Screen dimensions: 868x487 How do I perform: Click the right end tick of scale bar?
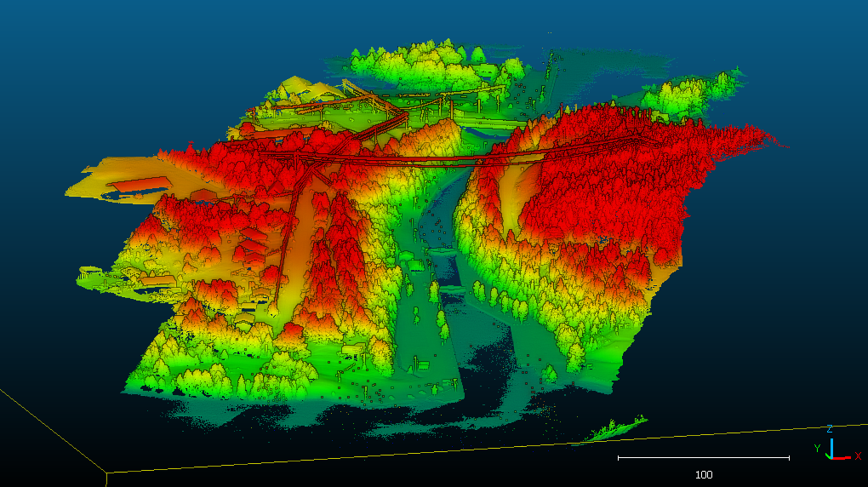[789, 458]
